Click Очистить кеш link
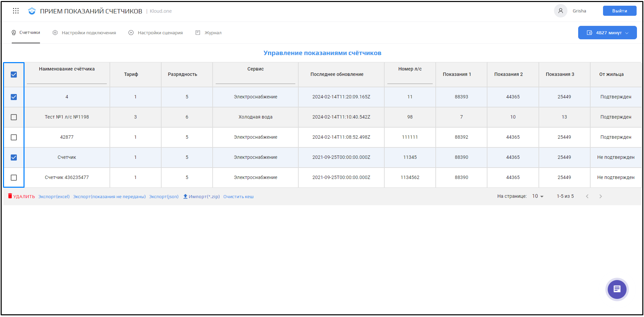 pos(239,197)
